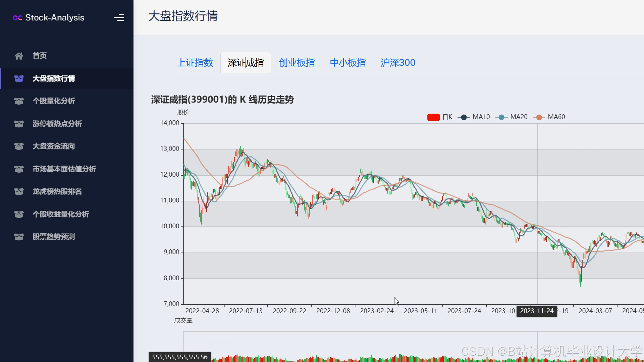Image resolution: width=644 pixels, height=362 pixels.
Task: Hide the MA20 moving average via legend
Action: 512,117
